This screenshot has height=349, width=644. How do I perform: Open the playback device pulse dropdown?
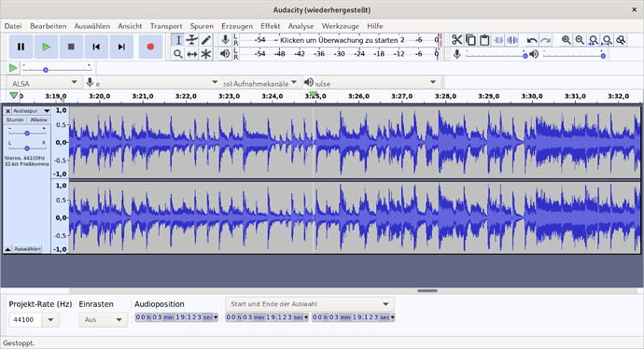pos(377,82)
